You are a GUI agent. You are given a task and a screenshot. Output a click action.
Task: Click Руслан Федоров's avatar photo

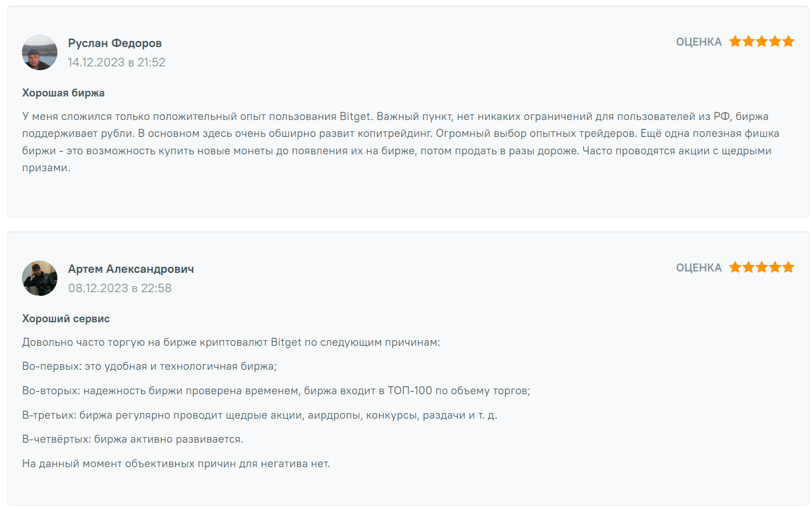coord(40,53)
